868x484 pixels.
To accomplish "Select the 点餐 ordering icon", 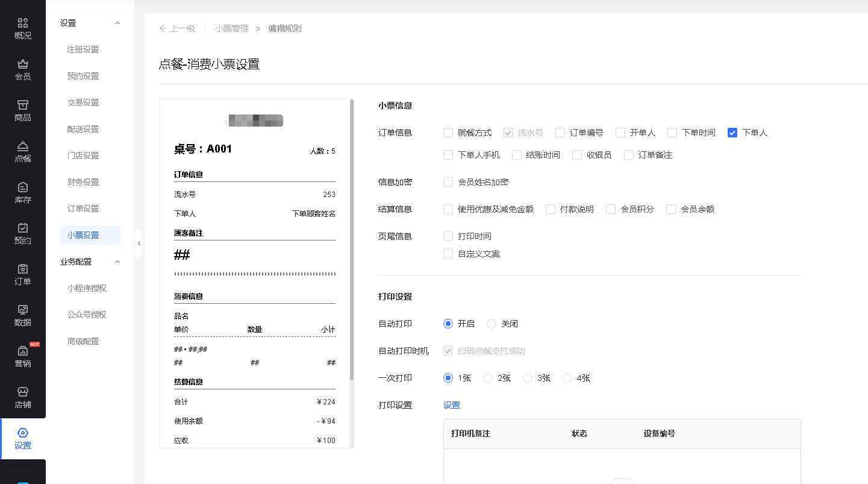I will (23, 146).
